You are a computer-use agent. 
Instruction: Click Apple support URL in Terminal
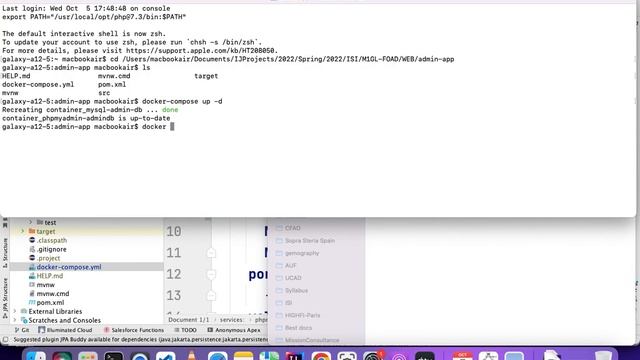click(x=202, y=51)
